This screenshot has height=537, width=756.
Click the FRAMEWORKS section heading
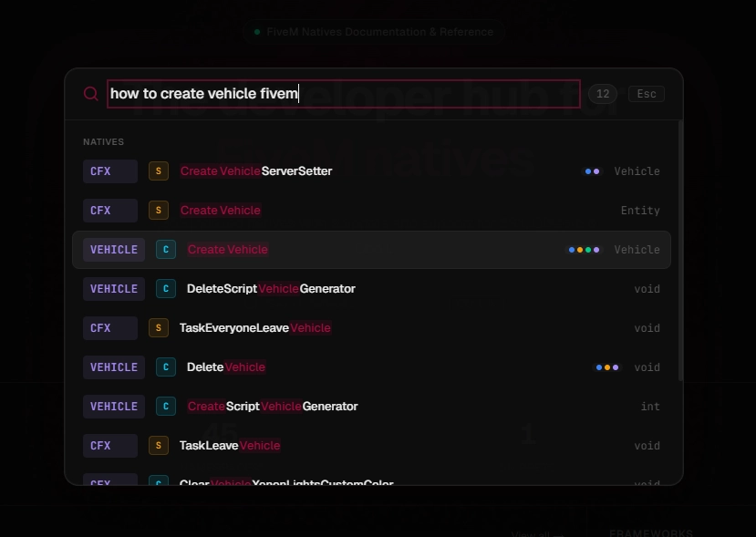(x=651, y=533)
